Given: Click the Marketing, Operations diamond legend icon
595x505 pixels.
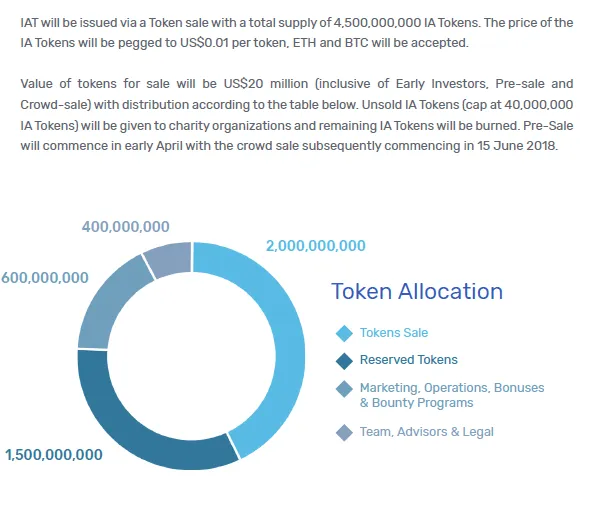Looking at the screenshot, I should (x=345, y=389).
